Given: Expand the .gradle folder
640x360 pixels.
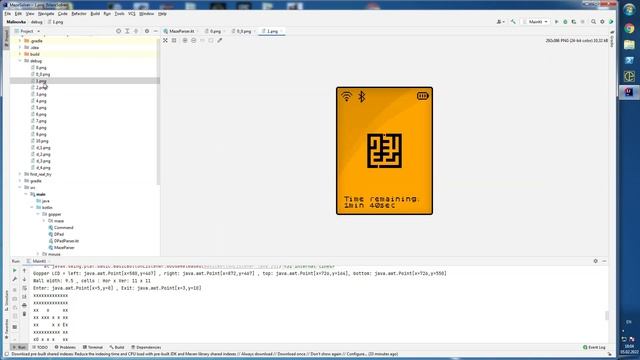Looking at the screenshot, I should click(x=20, y=41).
